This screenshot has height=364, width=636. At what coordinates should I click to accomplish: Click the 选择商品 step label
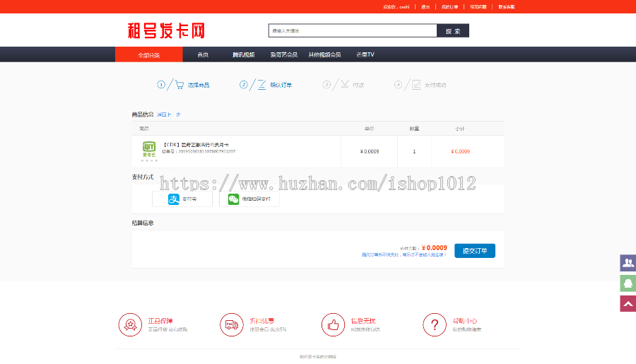[199, 86]
